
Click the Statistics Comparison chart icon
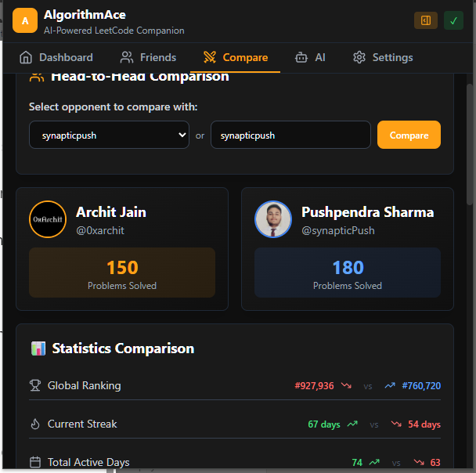[38, 348]
